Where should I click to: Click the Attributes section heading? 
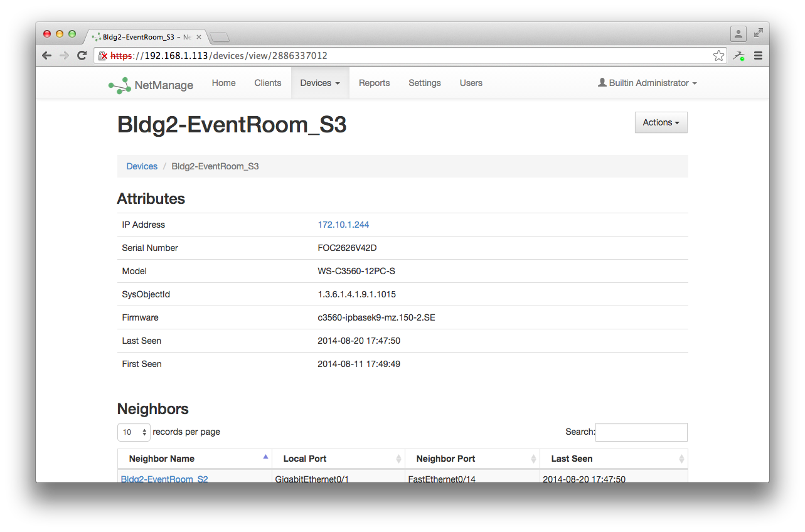coord(151,199)
